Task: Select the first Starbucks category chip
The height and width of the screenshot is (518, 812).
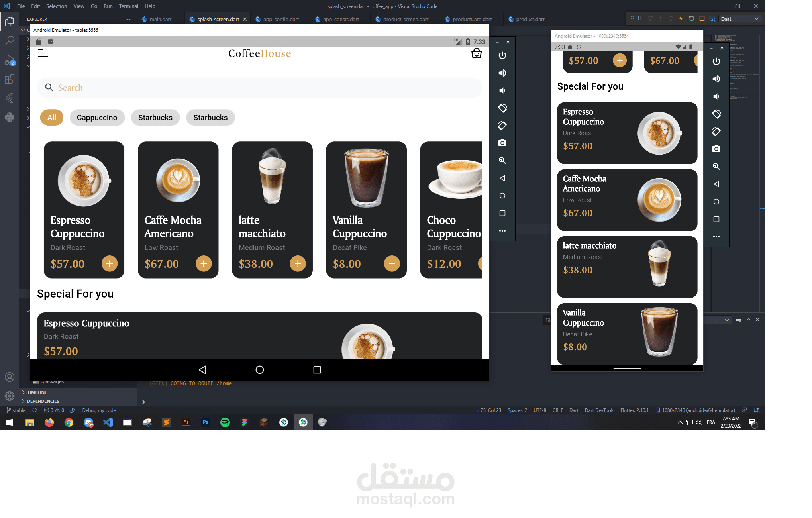Action: pos(155,118)
